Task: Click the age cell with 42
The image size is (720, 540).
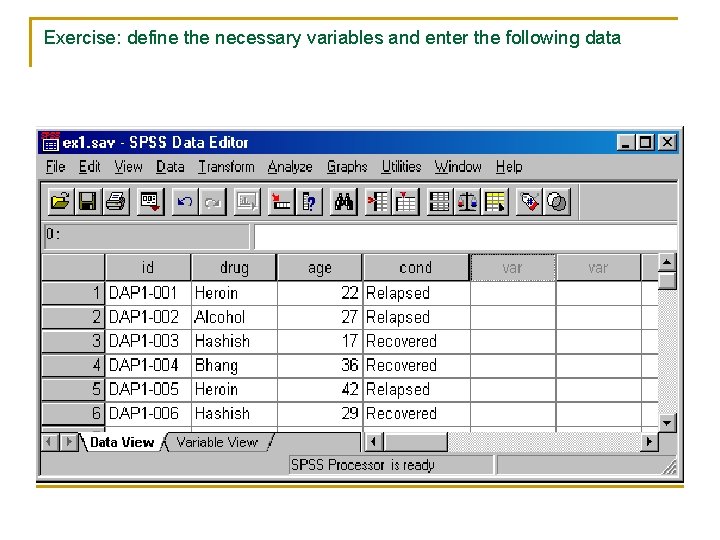Action: [x=320, y=389]
